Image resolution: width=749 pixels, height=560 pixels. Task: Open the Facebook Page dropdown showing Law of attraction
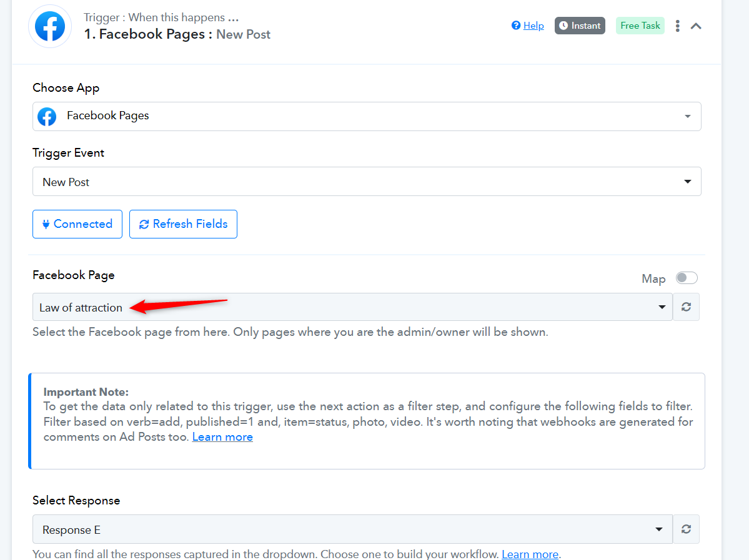[x=352, y=307]
